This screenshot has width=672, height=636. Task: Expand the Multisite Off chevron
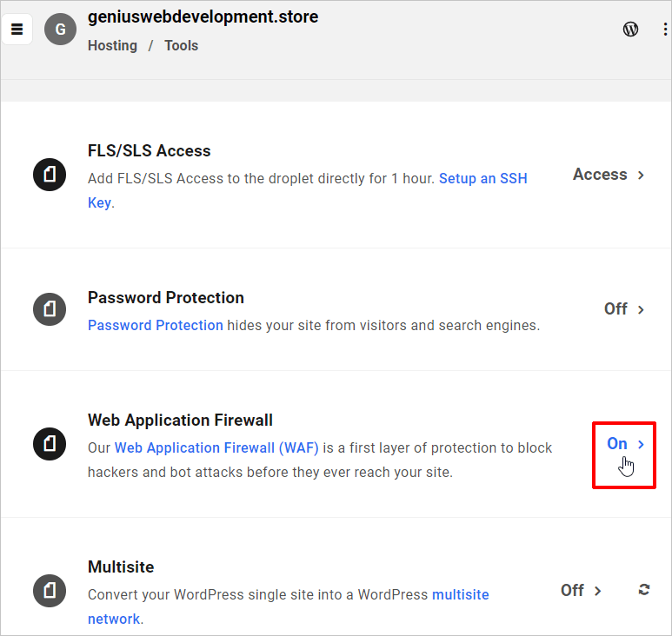(597, 591)
